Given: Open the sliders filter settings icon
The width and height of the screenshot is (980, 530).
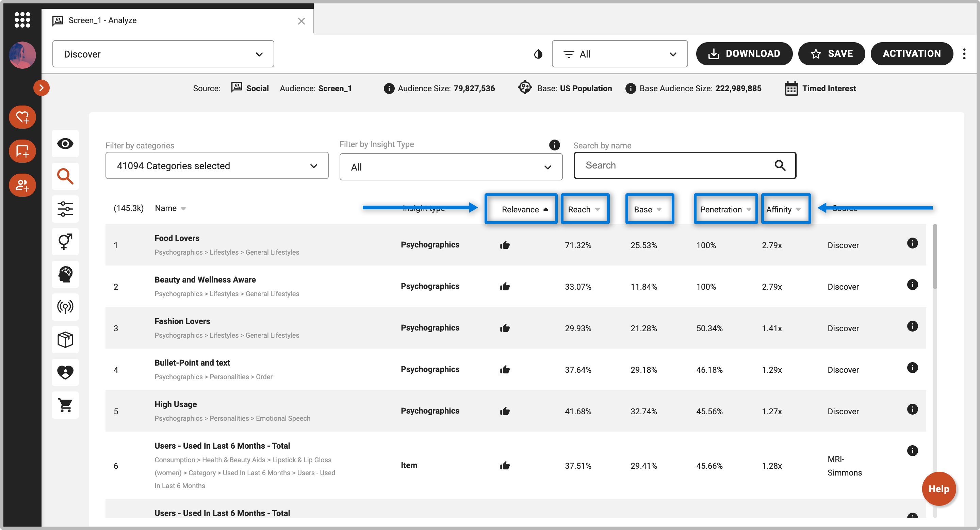Looking at the screenshot, I should coord(65,209).
